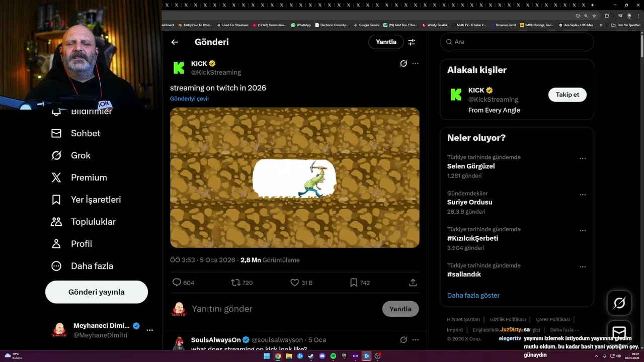Click the KICK avatar on the main post
The height and width of the screenshot is (362, 644).
[x=179, y=68]
